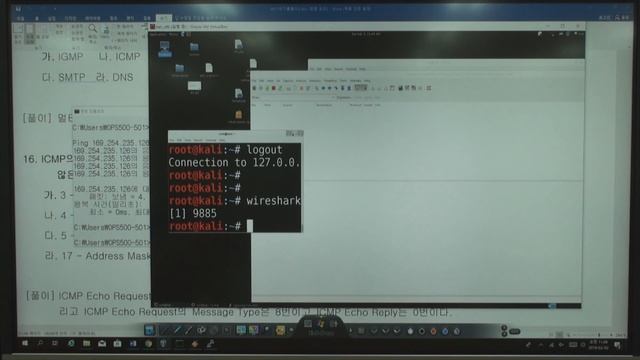Click the Word ribbon magnifier zoom icon
The image size is (640, 360).
[93, 29]
